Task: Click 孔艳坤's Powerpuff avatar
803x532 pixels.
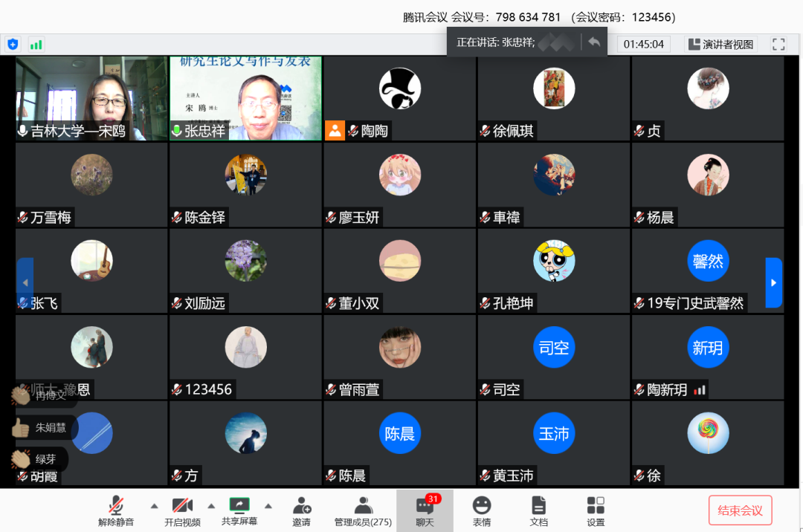Action: pos(554,261)
